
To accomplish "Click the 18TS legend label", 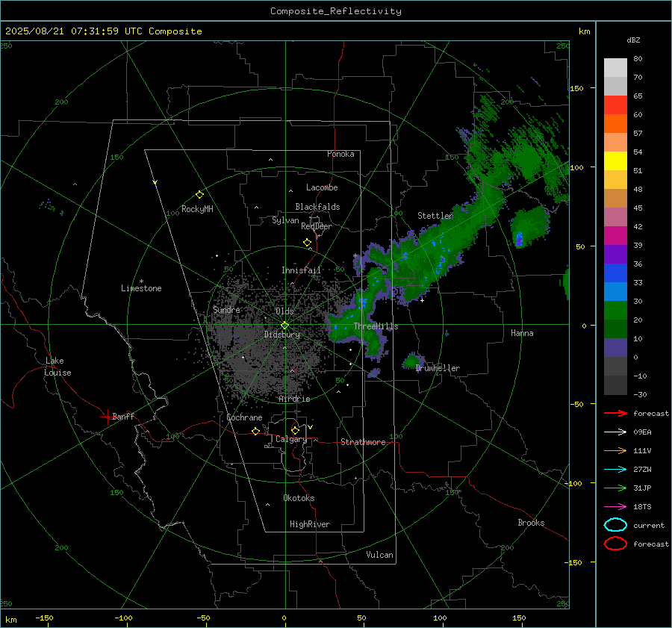I will [x=642, y=507].
